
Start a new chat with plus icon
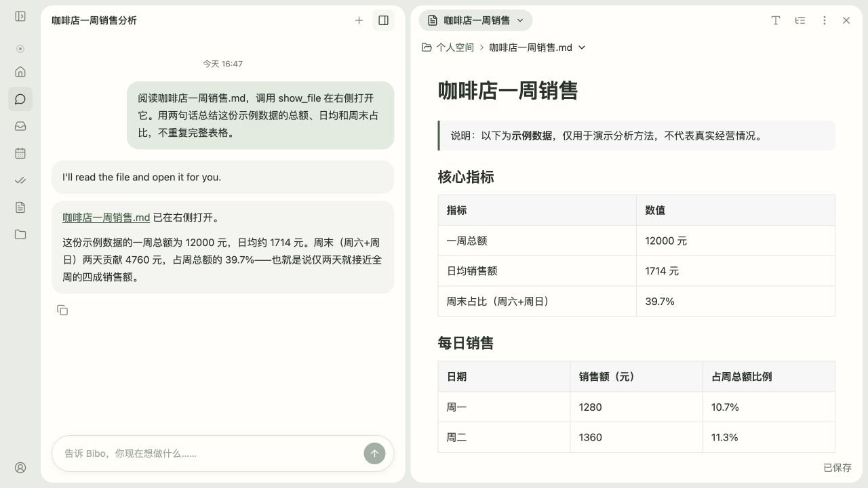click(x=359, y=20)
